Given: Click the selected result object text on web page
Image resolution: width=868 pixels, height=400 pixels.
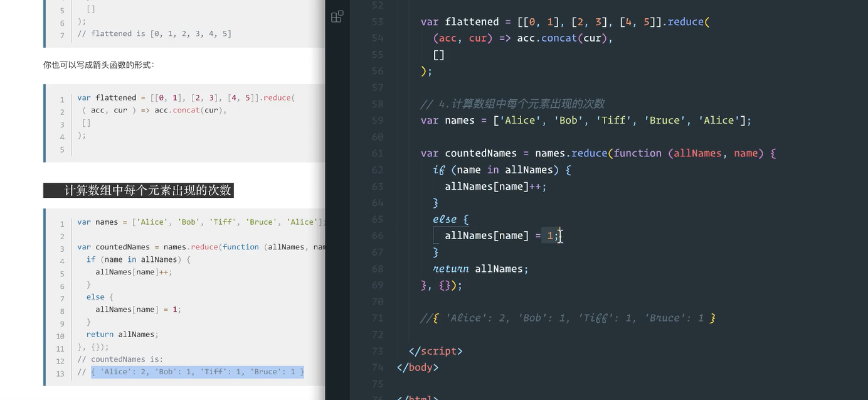Looking at the screenshot, I should (x=198, y=372).
